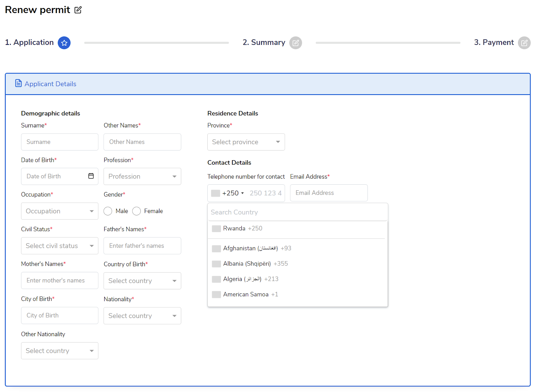Click the Email Address input field
535x392 pixels.
[x=329, y=193]
